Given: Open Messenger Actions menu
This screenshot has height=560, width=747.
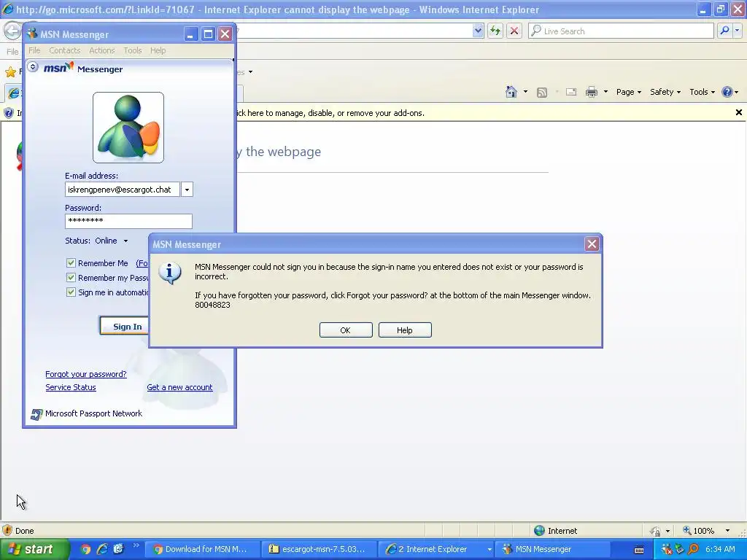Looking at the screenshot, I should click(x=102, y=50).
